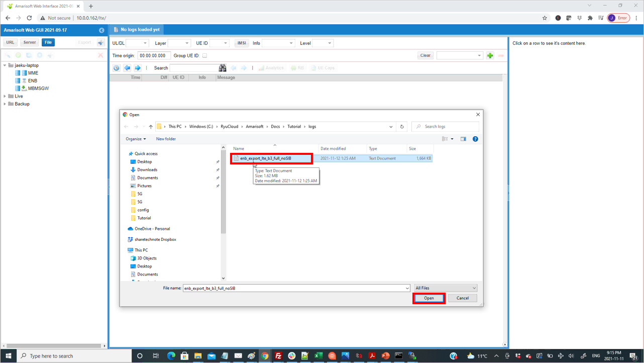Screen dimensions: 644x363
Task: Toggle the preview pane icon
Action: pos(463,139)
